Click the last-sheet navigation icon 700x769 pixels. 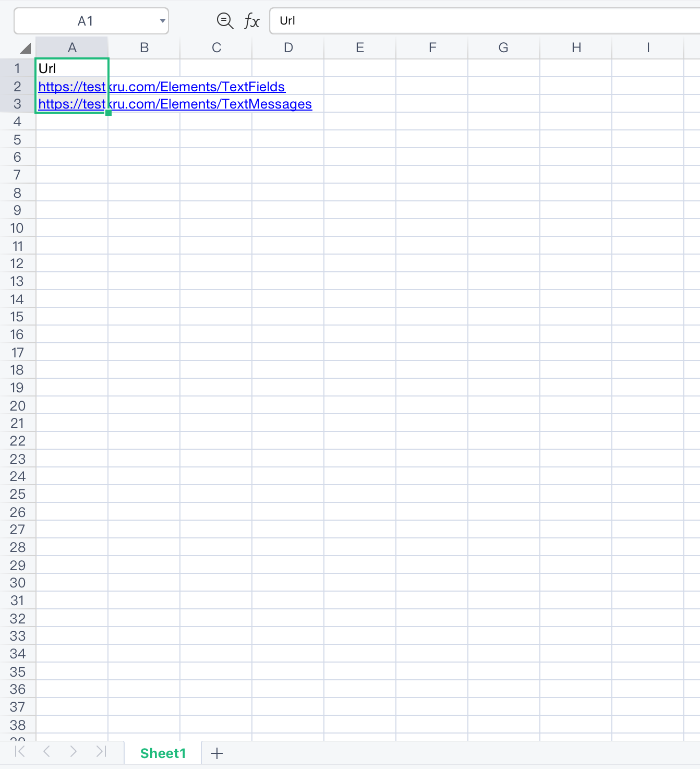(101, 752)
